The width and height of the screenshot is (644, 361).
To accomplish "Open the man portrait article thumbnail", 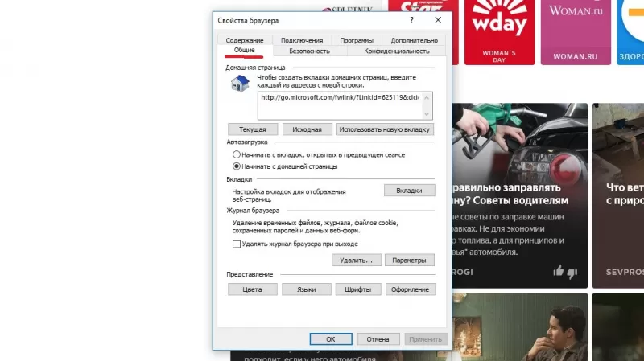I will [520, 327].
